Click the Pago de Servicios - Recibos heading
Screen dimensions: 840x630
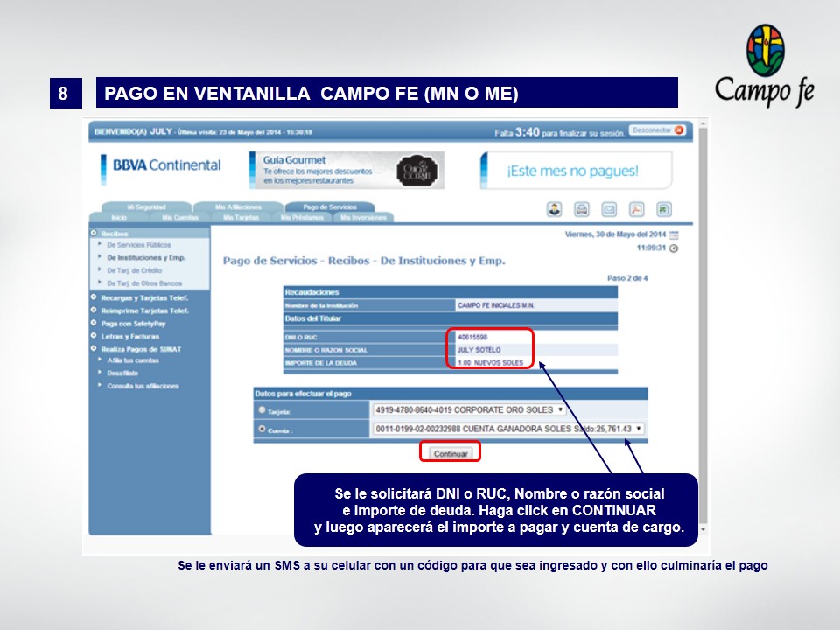pos(364,261)
